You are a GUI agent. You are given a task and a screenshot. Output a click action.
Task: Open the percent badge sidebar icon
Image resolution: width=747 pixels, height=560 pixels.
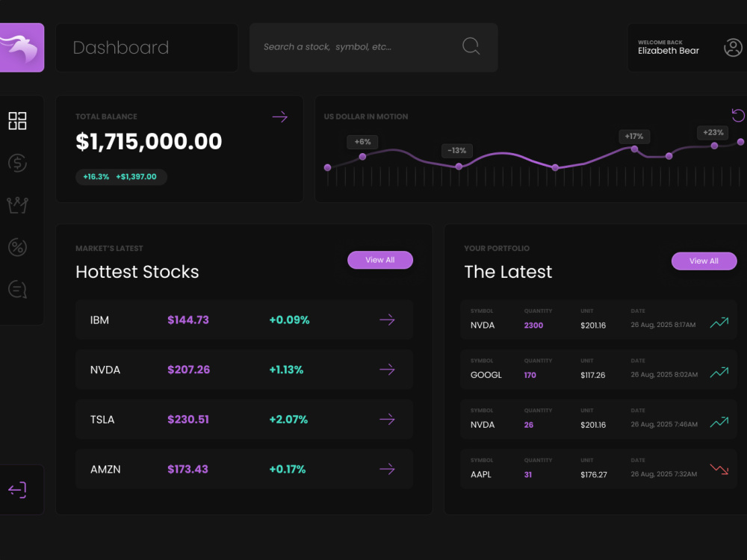tap(18, 247)
